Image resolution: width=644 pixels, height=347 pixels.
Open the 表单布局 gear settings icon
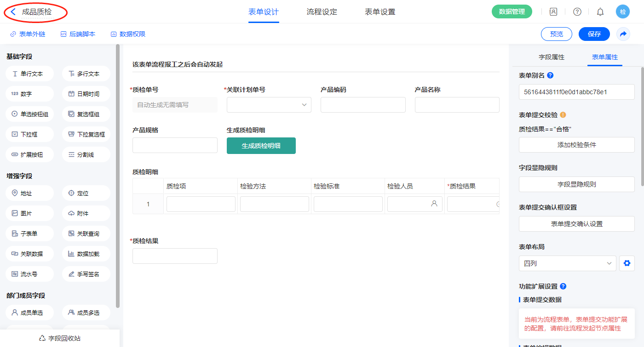coord(627,263)
